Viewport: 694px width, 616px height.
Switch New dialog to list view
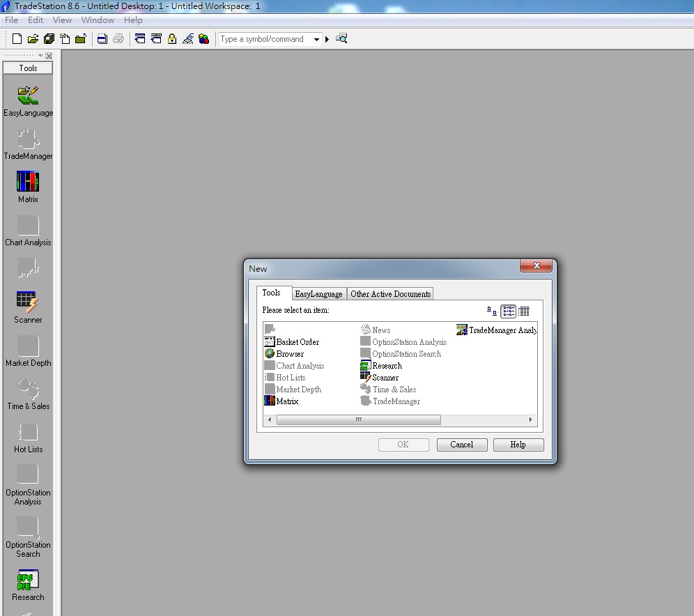click(x=508, y=311)
